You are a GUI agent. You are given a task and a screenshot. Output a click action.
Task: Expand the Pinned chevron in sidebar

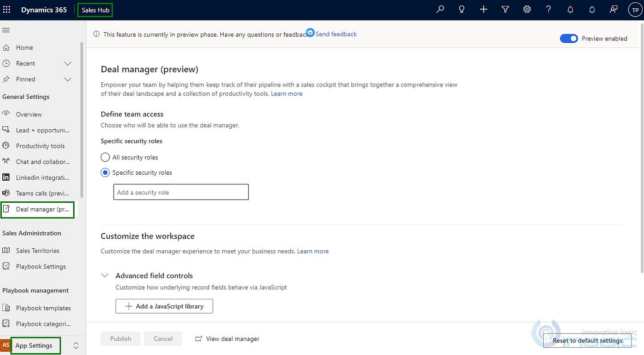pyautogui.click(x=68, y=79)
